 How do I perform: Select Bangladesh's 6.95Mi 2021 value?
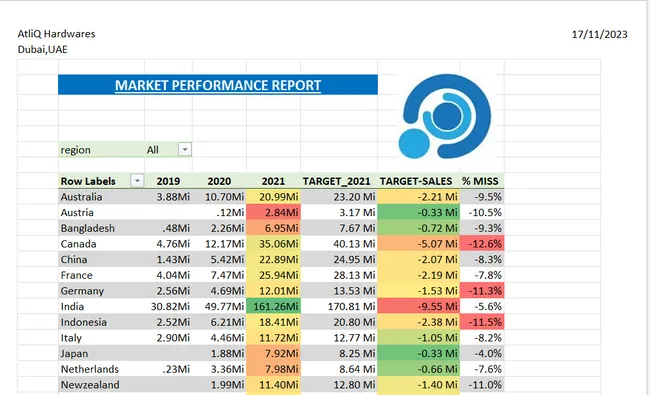click(281, 228)
